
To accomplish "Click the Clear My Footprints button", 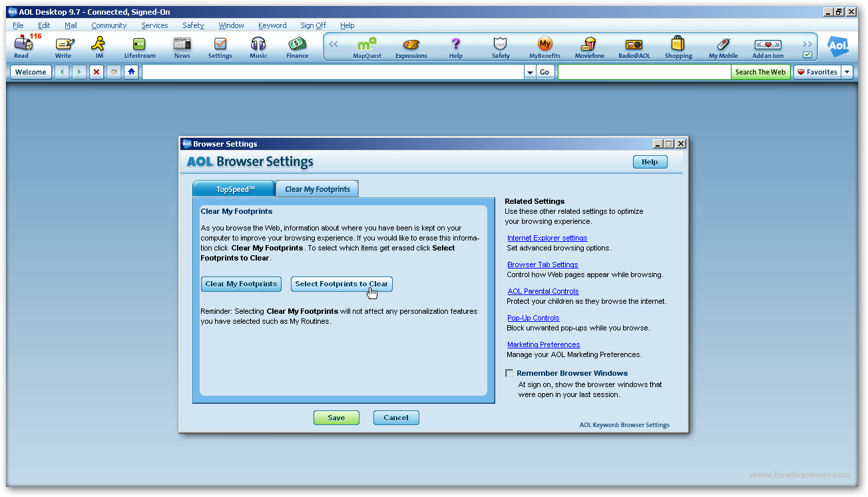I will tap(241, 284).
